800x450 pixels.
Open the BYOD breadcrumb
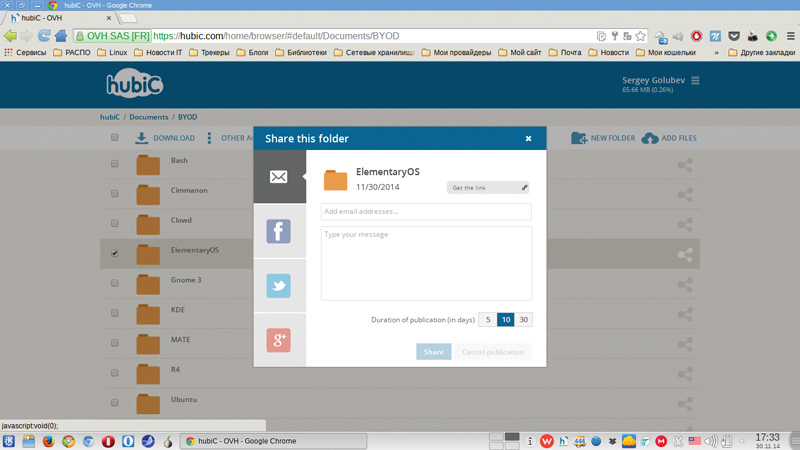tap(187, 117)
